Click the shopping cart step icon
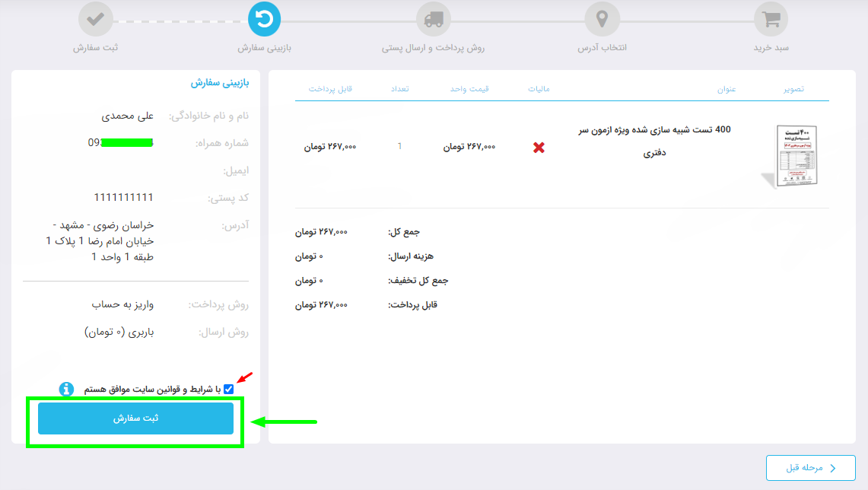 click(x=771, y=19)
